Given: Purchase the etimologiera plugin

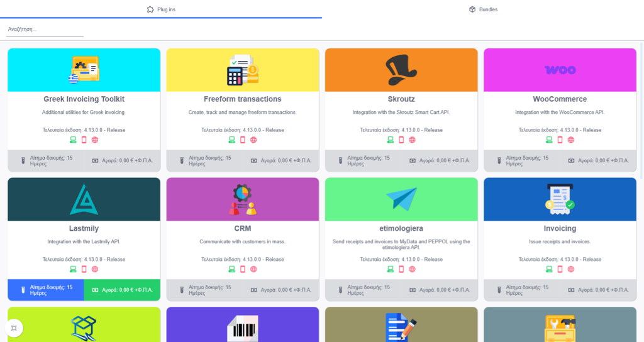Looking at the screenshot, I should pos(440,290).
